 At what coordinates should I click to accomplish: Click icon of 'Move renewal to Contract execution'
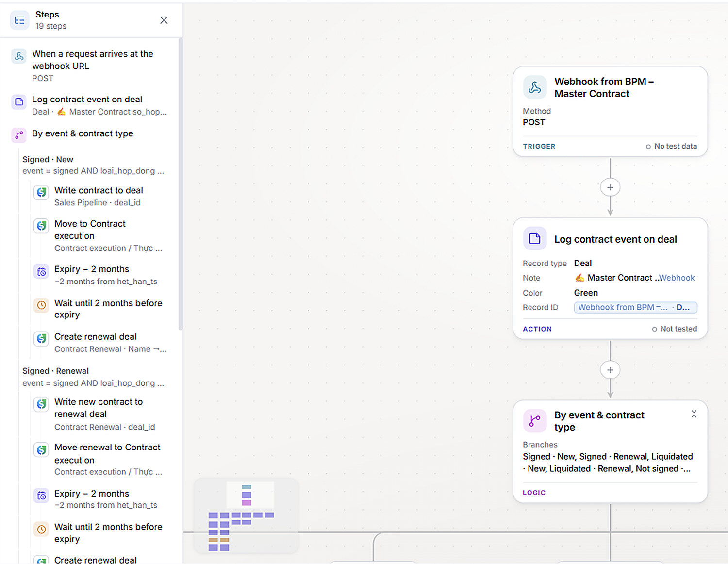(42, 449)
